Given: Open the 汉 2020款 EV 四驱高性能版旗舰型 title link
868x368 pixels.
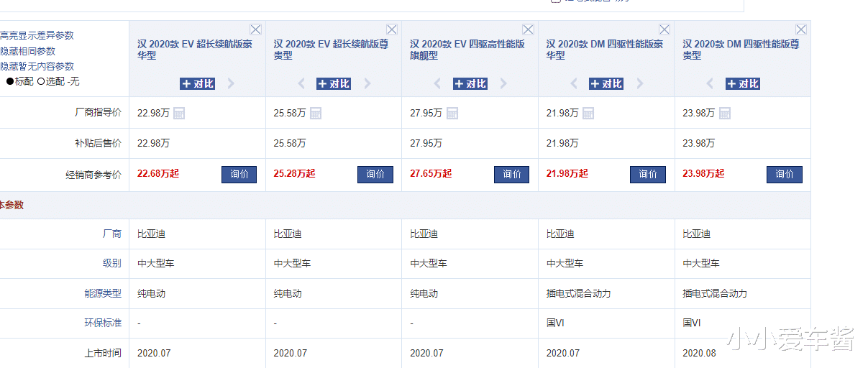Looking at the screenshot, I should click(x=467, y=50).
